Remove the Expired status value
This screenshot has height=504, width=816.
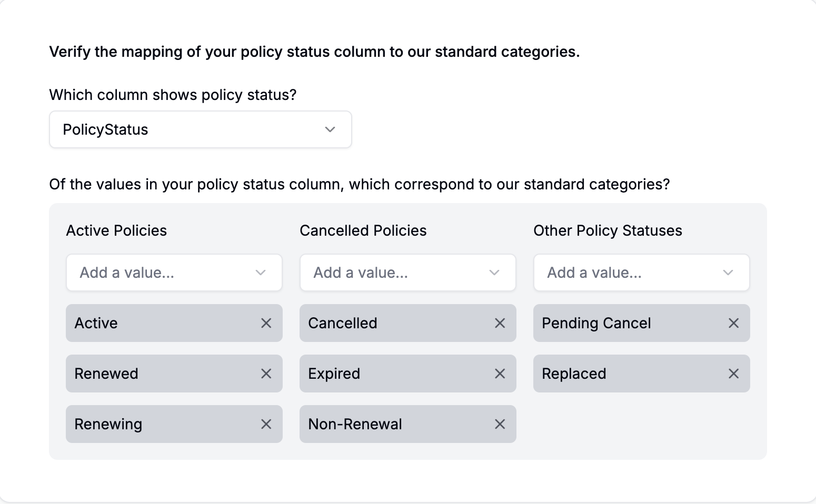point(500,374)
